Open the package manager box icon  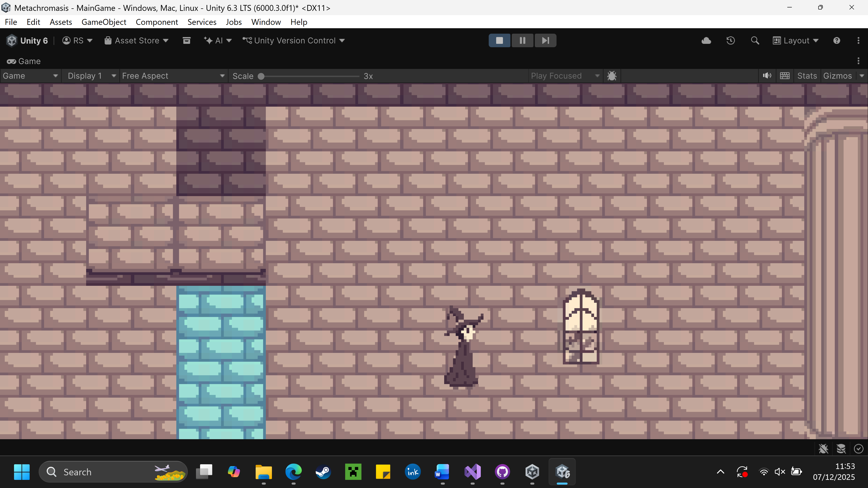[x=186, y=41]
